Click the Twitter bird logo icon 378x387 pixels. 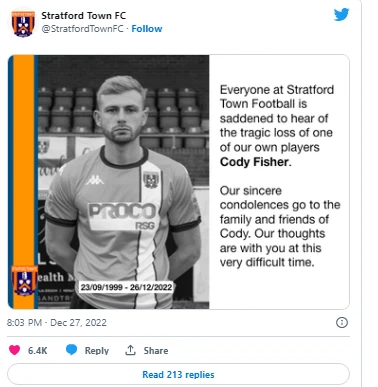coord(341,15)
